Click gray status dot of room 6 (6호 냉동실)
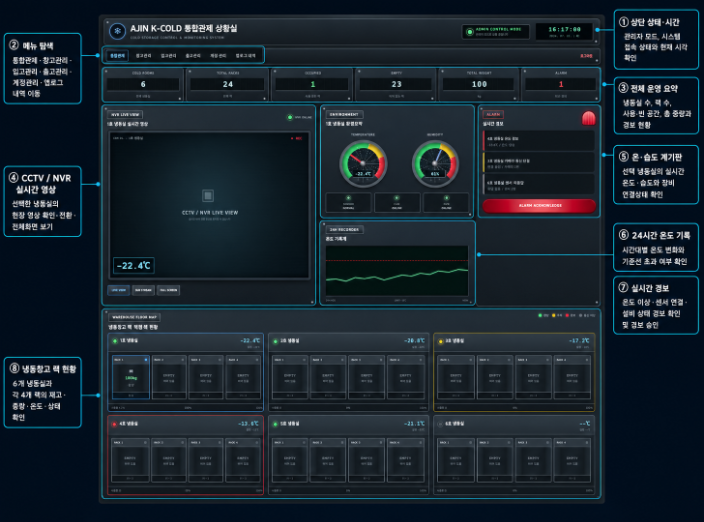The width and height of the screenshot is (704, 522). (x=440, y=424)
